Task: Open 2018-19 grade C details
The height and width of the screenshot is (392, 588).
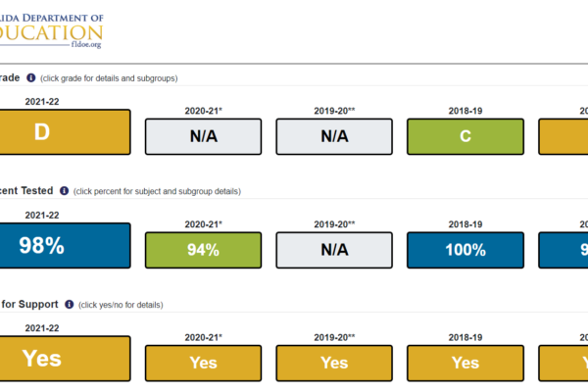Action: click(465, 136)
